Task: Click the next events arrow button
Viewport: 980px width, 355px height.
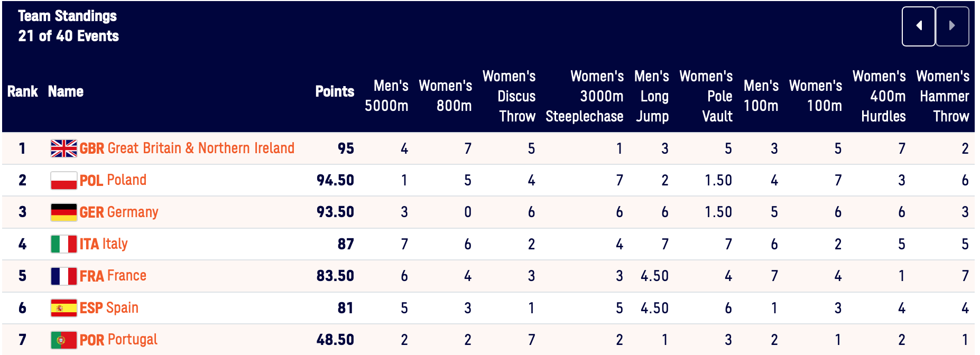Action: (x=952, y=26)
